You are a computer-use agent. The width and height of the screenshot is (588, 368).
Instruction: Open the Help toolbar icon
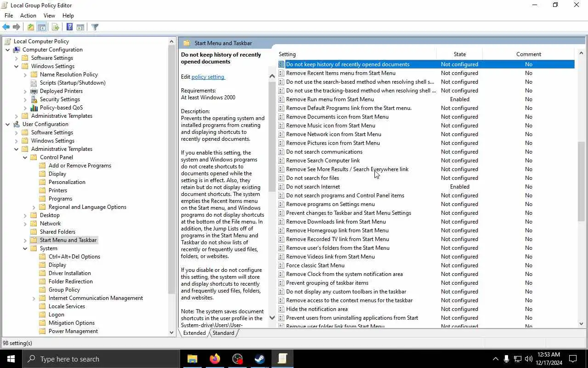point(69,27)
